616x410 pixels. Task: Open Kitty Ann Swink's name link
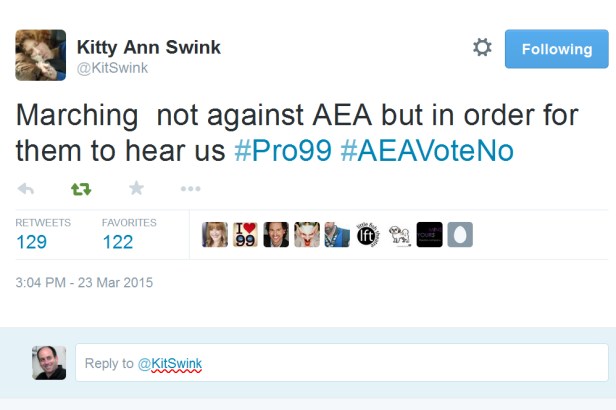(x=149, y=47)
